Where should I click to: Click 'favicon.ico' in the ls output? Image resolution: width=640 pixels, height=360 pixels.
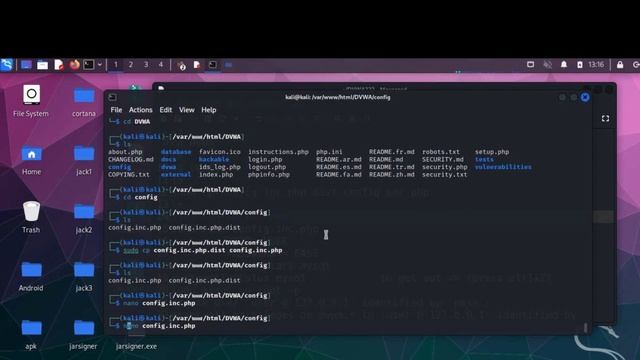220,152
